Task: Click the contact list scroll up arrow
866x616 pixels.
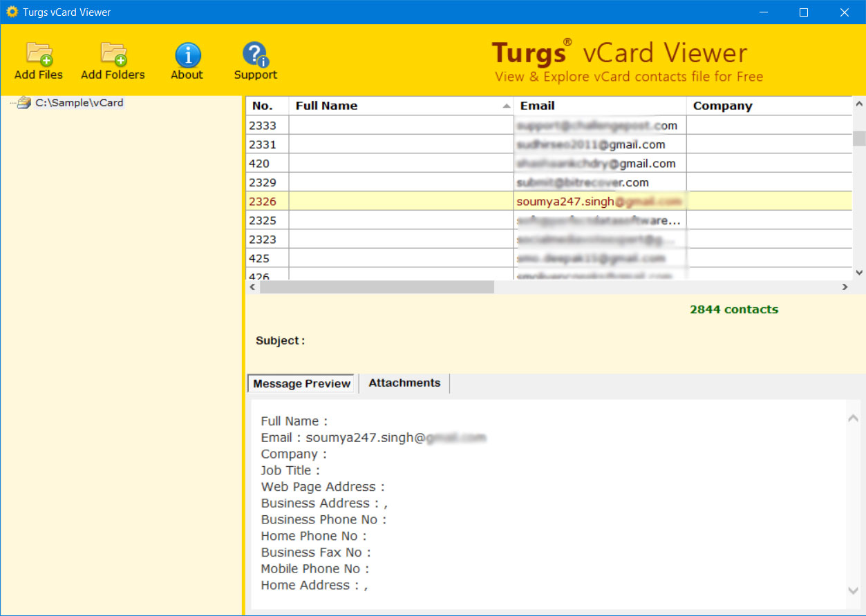Action: click(859, 104)
